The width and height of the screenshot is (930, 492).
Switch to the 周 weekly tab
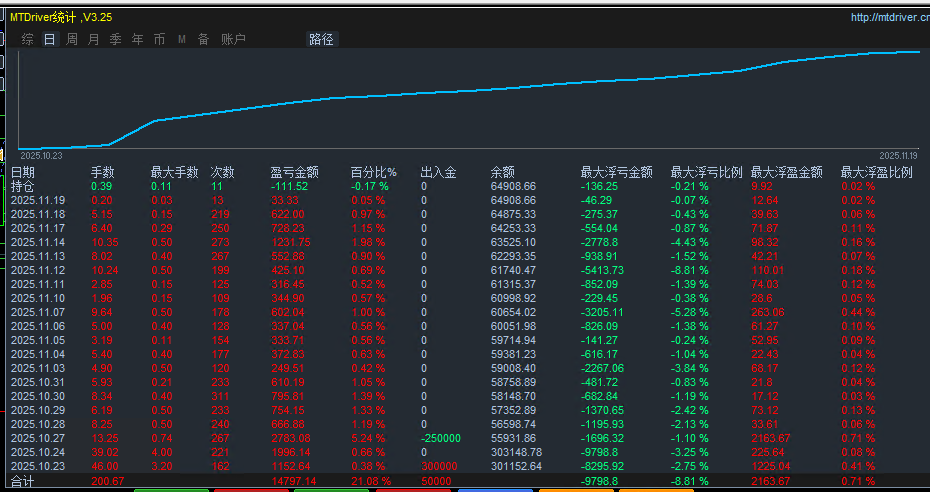tap(72, 39)
